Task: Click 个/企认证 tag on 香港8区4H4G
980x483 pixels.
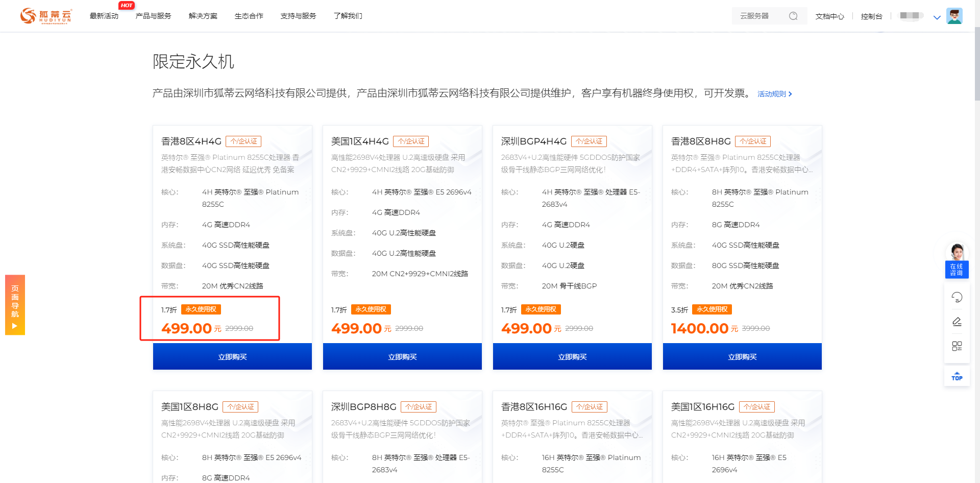Action: (x=243, y=141)
